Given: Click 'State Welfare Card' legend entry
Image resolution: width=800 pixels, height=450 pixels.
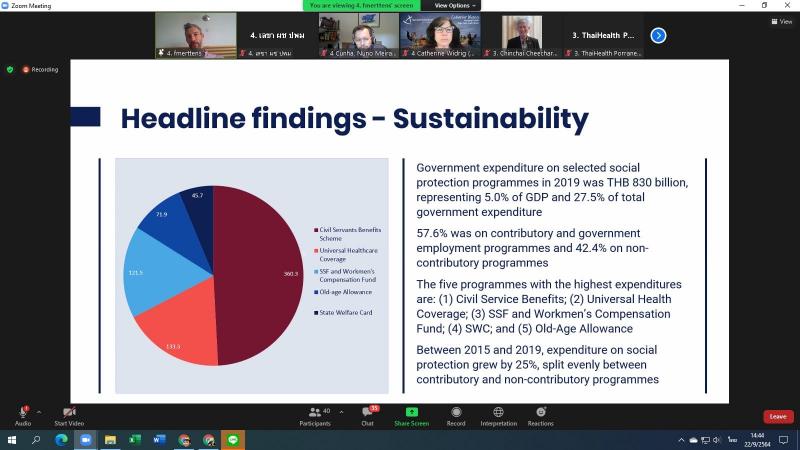Looking at the screenshot, I should 343,312.
